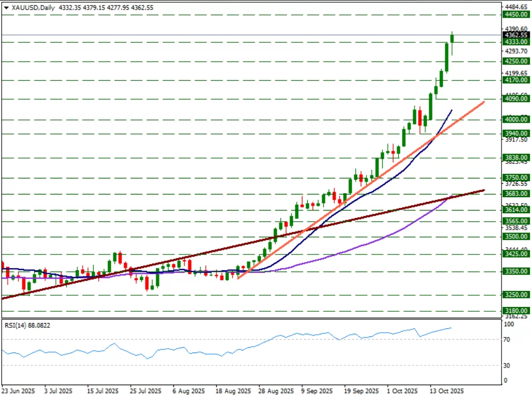532x397 pixels.
Task: Click the 3838.00 level label
Action: click(x=516, y=158)
